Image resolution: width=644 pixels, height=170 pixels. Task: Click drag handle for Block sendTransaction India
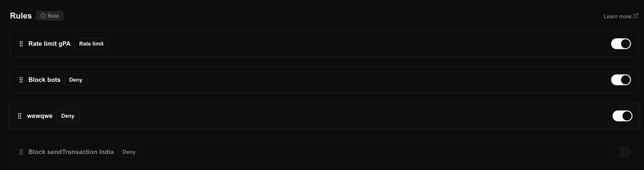point(21,152)
